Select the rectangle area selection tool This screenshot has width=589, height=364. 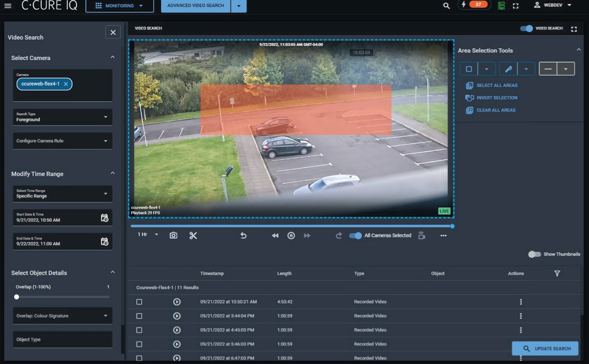pos(469,69)
